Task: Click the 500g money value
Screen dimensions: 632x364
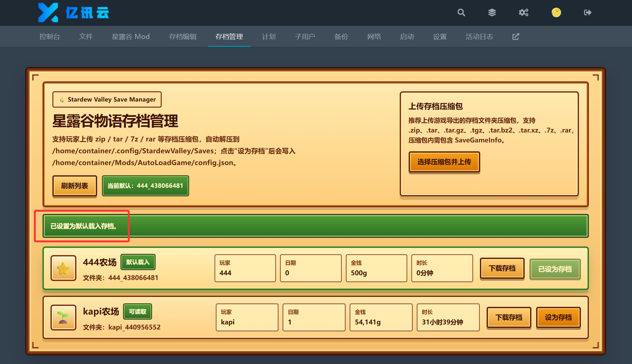Action: 359,273
